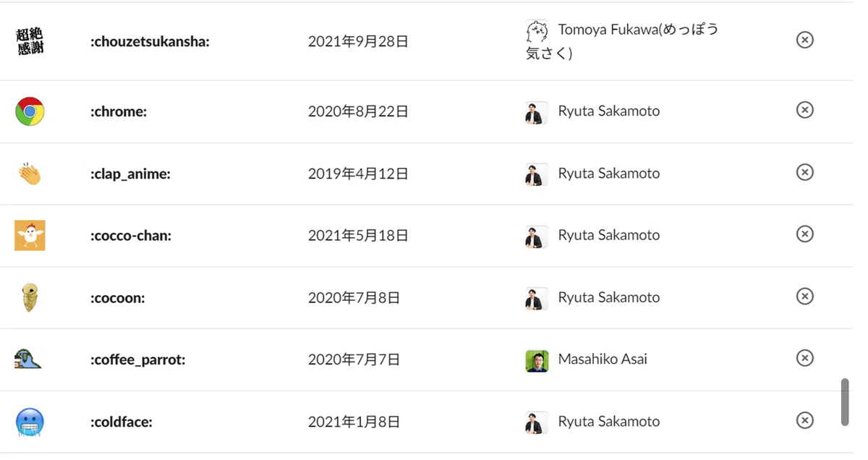Remove the :cocco-chan: emoji
The height and width of the screenshot is (460, 868).
coord(804,234)
